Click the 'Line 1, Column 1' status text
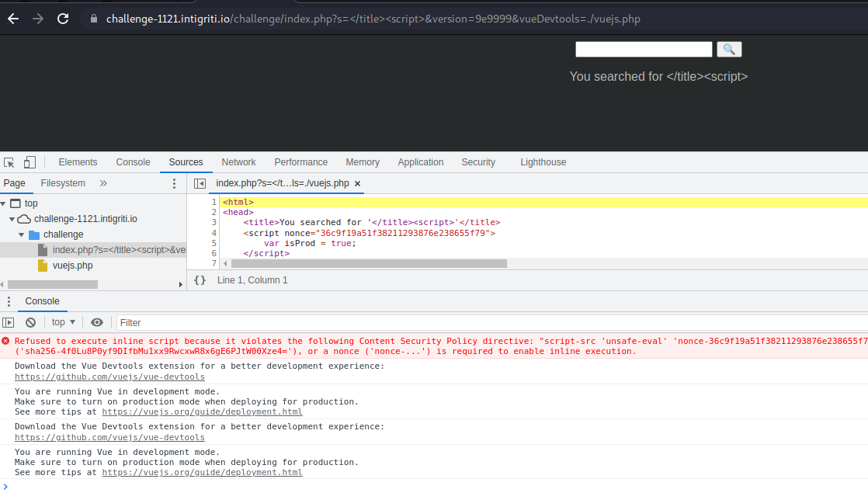This screenshot has width=868, height=493. click(x=252, y=280)
